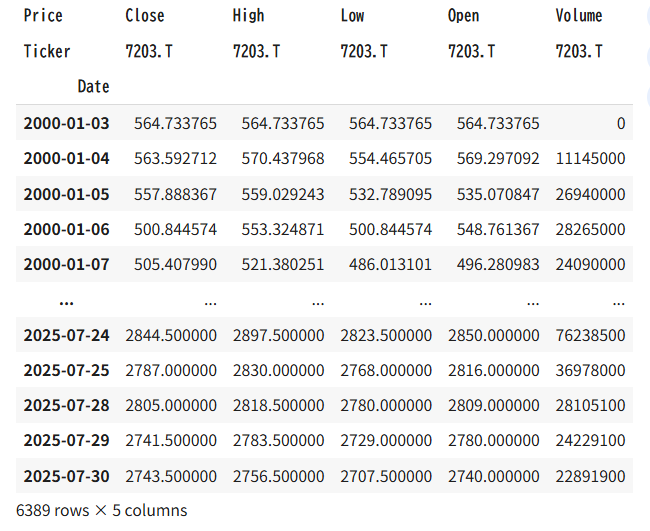The height and width of the screenshot is (531, 650).
Task: Click Close value 2743.500000
Action: click(171, 476)
